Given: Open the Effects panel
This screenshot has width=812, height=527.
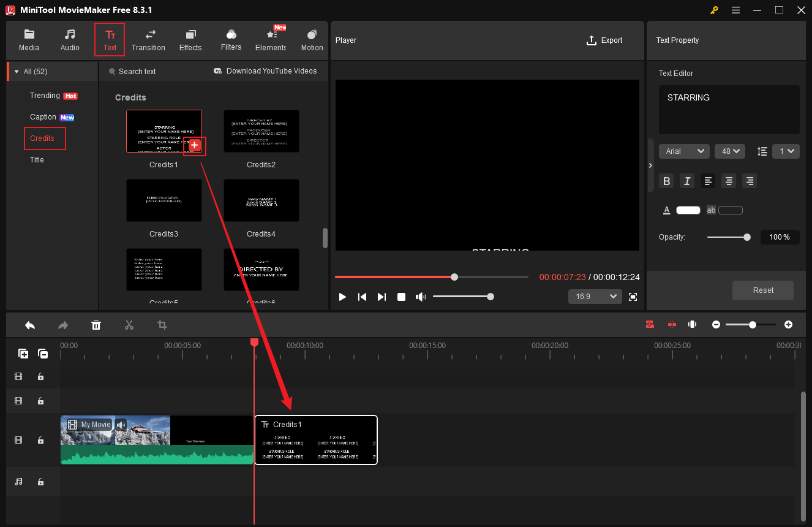Looking at the screenshot, I should click(x=190, y=39).
